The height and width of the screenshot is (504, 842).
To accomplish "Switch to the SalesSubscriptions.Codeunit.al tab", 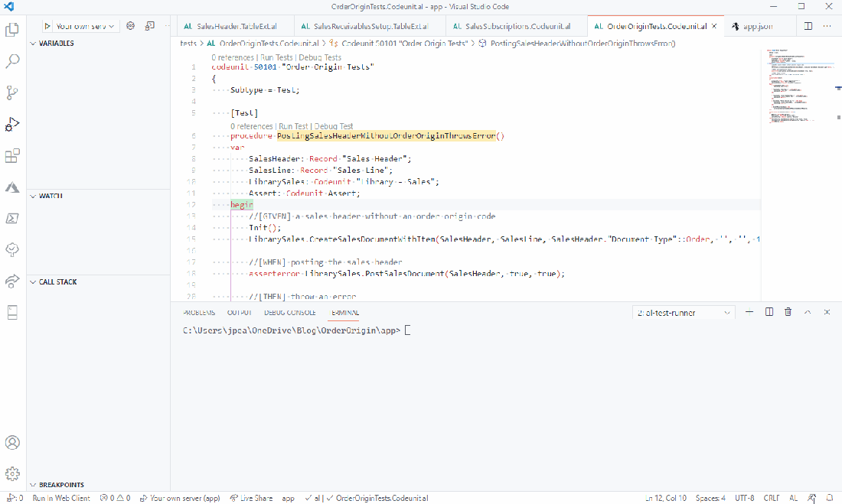I will 513,26.
